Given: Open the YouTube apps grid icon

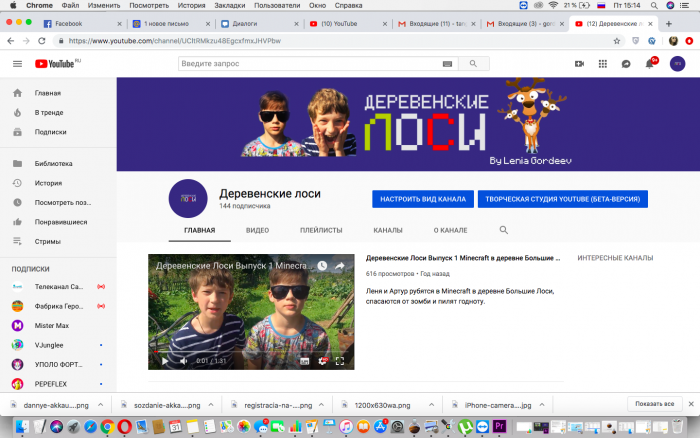Looking at the screenshot, I should pyautogui.click(x=600, y=64).
